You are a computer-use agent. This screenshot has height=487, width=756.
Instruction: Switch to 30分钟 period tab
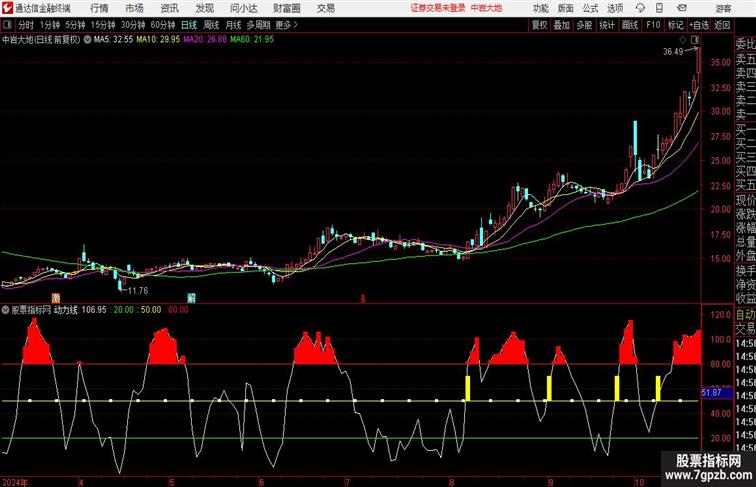click(133, 25)
